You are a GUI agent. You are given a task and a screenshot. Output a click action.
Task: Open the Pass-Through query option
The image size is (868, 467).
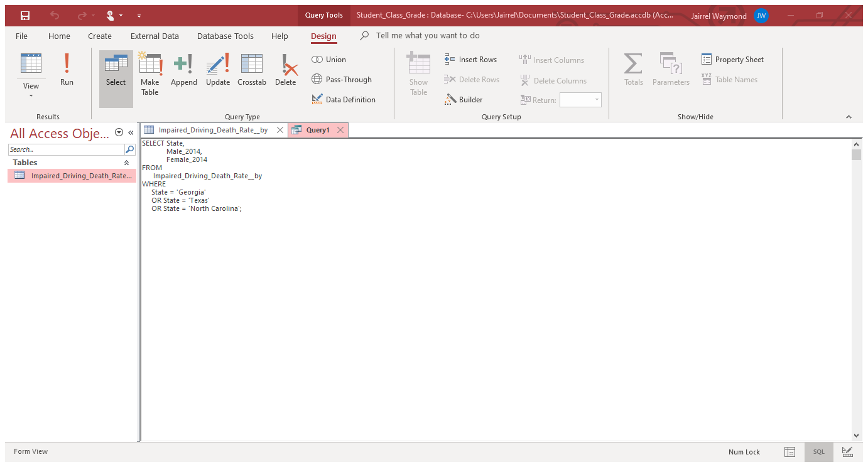(x=342, y=80)
